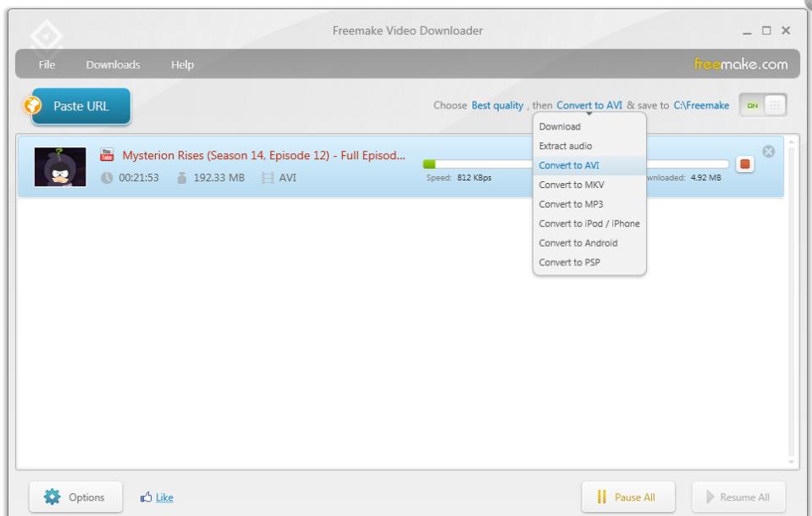The height and width of the screenshot is (516, 812).
Task: Click the clock duration icon
Action: click(107, 178)
